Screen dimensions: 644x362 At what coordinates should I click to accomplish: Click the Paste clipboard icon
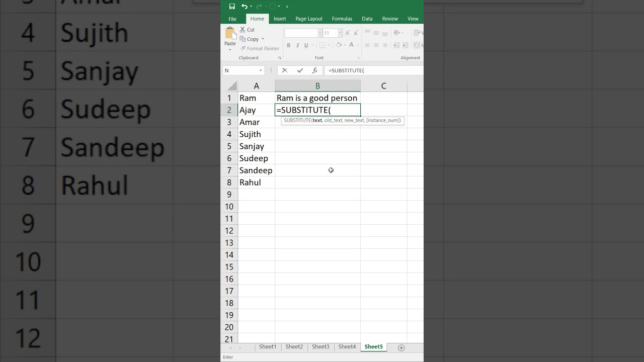click(x=230, y=34)
